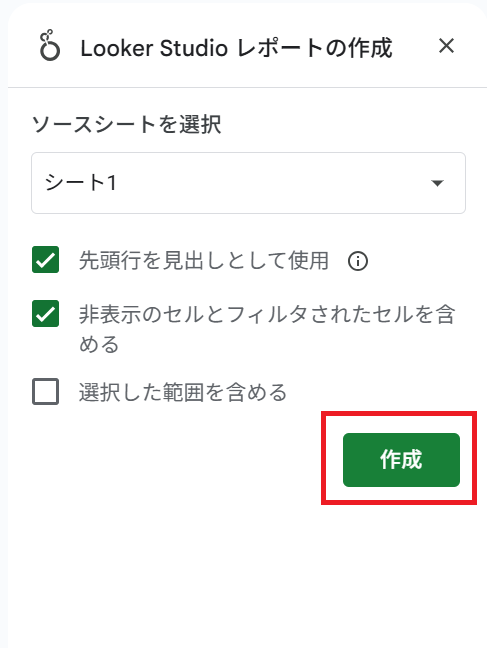487x648 pixels.
Task: Click the 先頭行を見出しとして使用 label text
Action: pyautogui.click(x=204, y=261)
